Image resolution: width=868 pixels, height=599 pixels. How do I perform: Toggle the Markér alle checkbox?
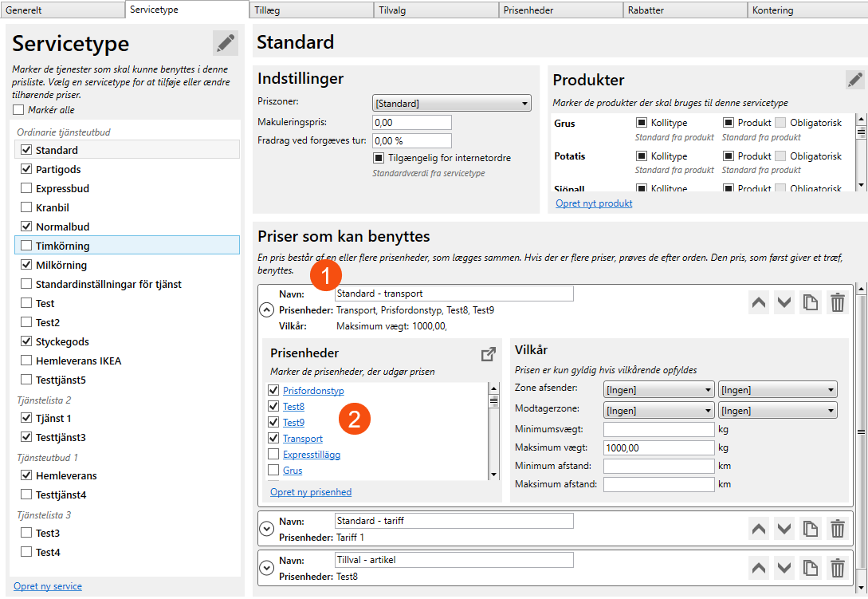click(18, 109)
